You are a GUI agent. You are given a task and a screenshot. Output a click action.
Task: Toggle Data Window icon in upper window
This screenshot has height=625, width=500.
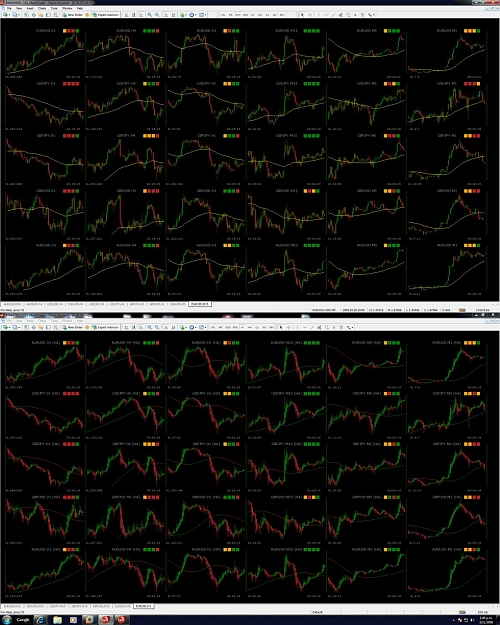33,15
